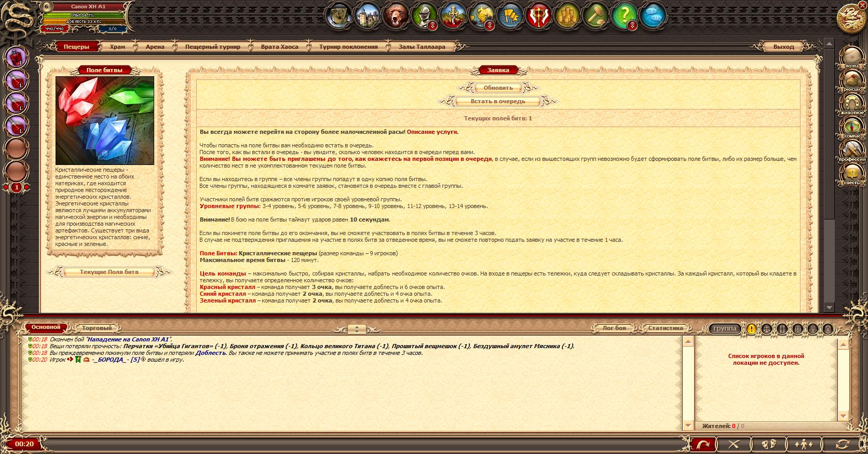Expand dropdown arrow under the world map icon
868x454 pixels.
(x=490, y=25)
